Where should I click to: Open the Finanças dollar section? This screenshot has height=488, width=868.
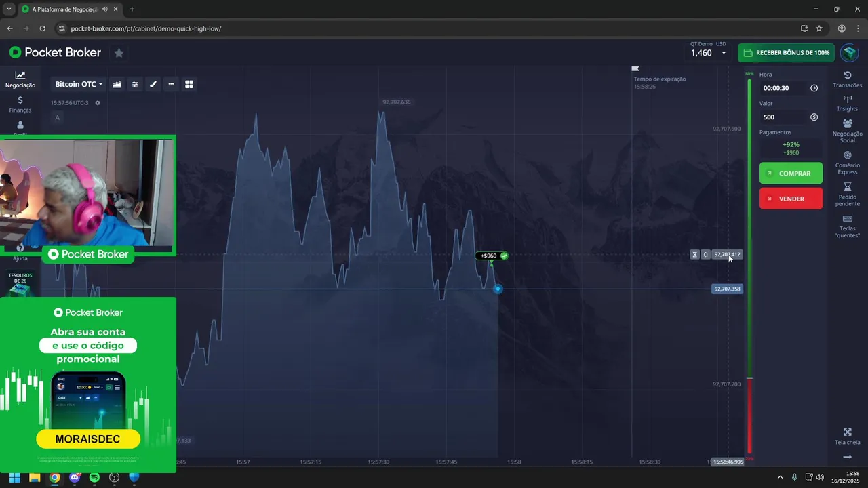(x=20, y=104)
